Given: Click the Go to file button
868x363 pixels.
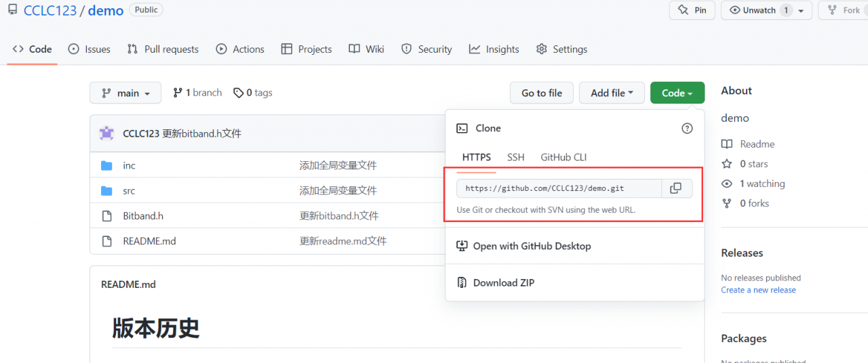Looking at the screenshot, I should pyautogui.click(x=542, y=93).
